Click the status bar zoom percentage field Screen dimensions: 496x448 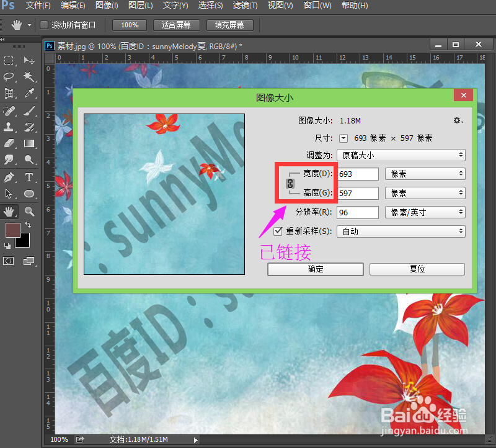point(59,439)
